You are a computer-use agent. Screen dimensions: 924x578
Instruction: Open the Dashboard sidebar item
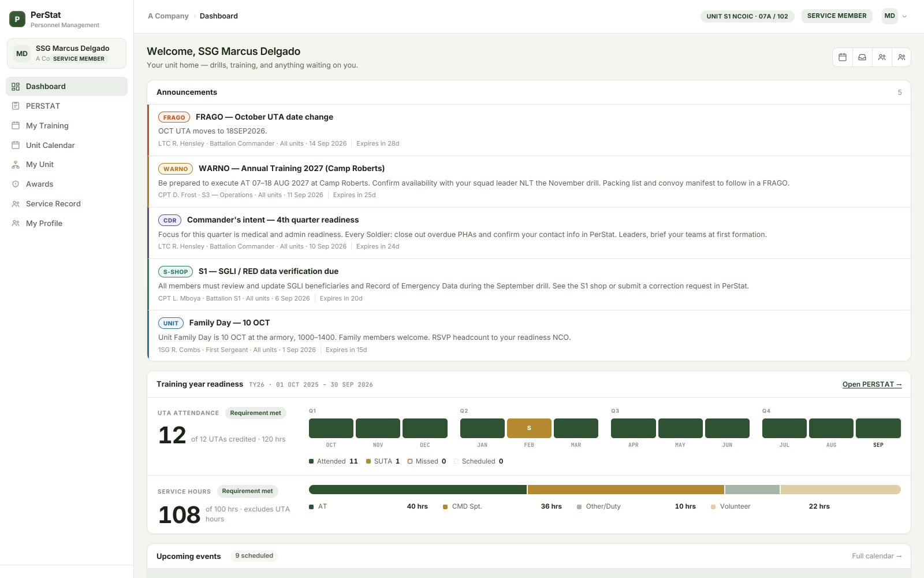click(66, 87)
